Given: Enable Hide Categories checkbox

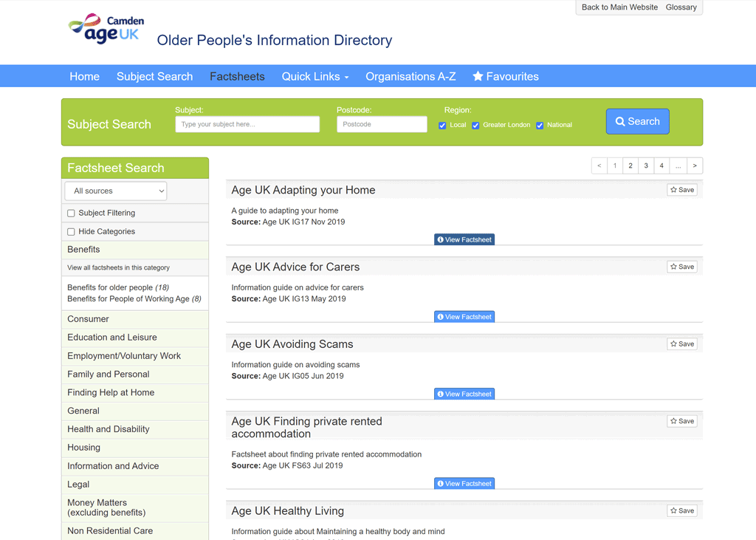Looking at the screenshot, I should [x=71, y=232].
